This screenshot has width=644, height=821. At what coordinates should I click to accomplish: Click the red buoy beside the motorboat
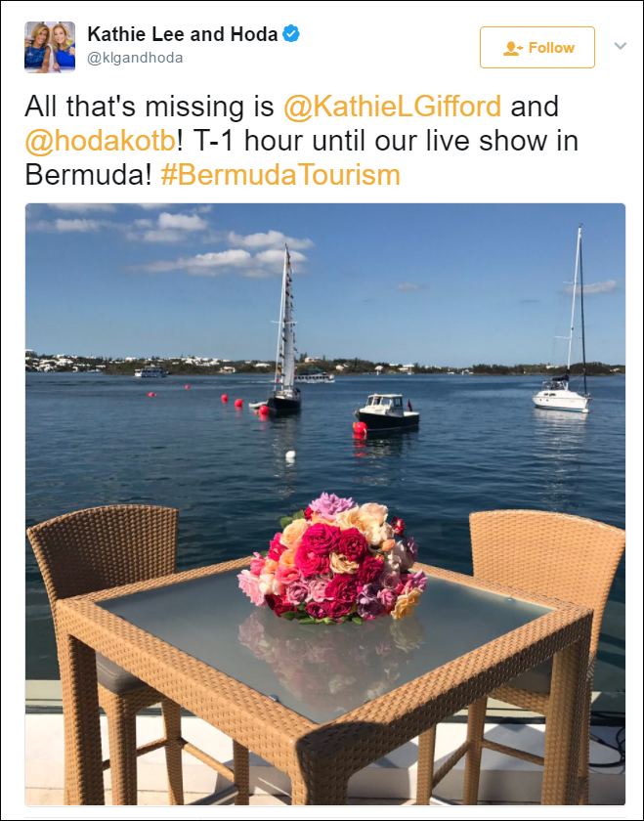[x=360, y=428]
